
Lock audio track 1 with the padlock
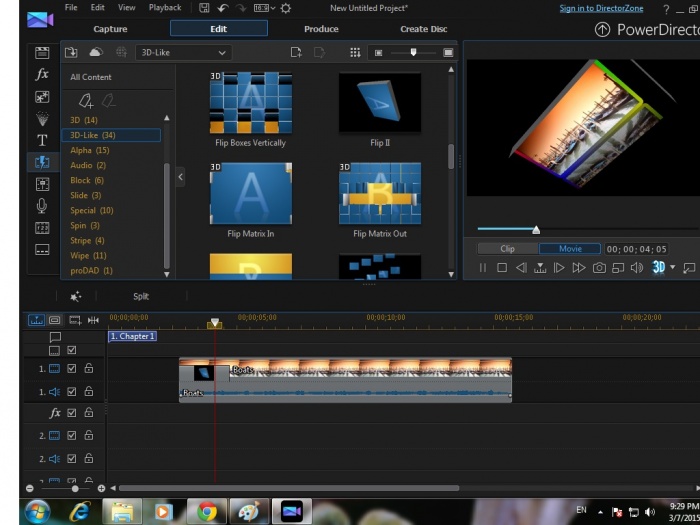point(89,392)
